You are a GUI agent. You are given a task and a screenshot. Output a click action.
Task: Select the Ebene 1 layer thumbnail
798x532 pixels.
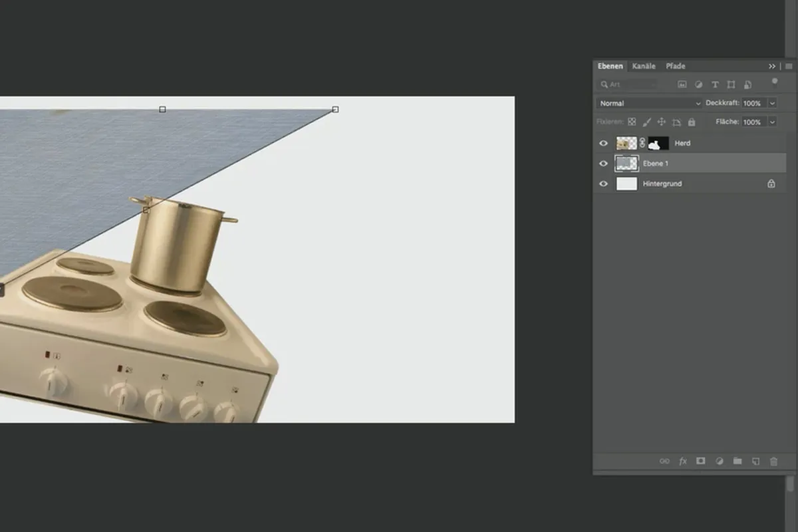[x=627, y=164]
